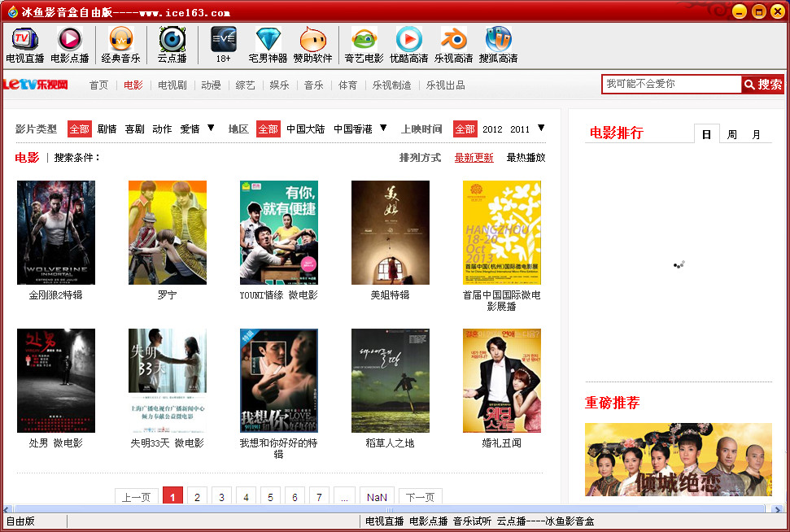Select 全部 under 影片类型 filter
Screen dimensions: 790x532
coord(80,129)
